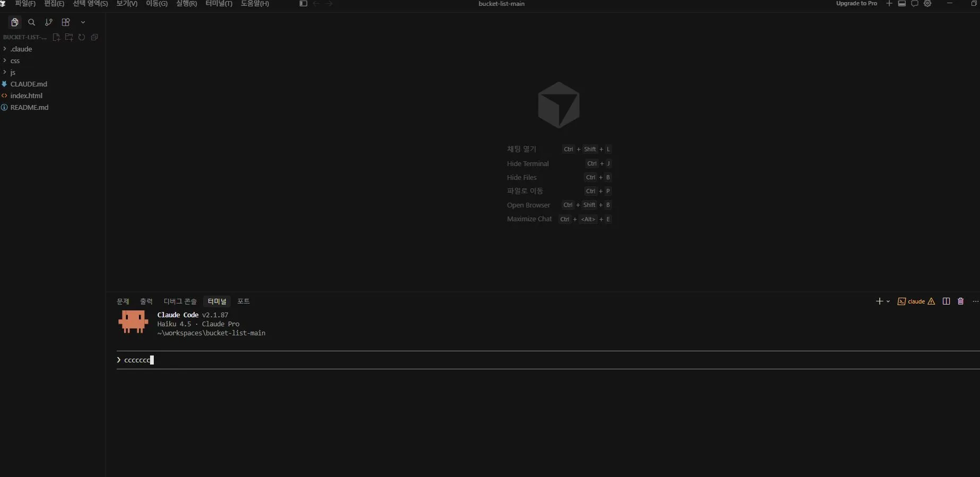Select the 터미널 panel tab
The image size is (980, 477).
click(217, 301)
